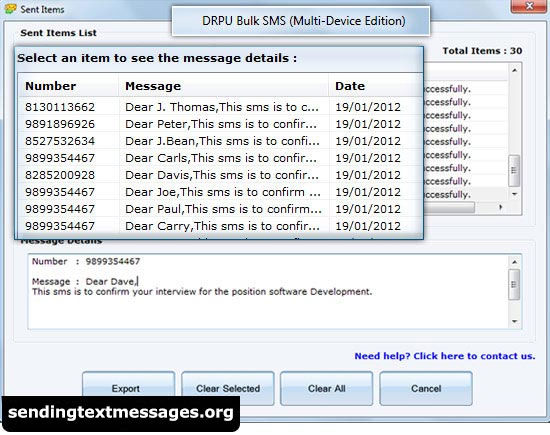
Task: Click the sent list's scroll down arrow
Action: [x=514, y=194]
